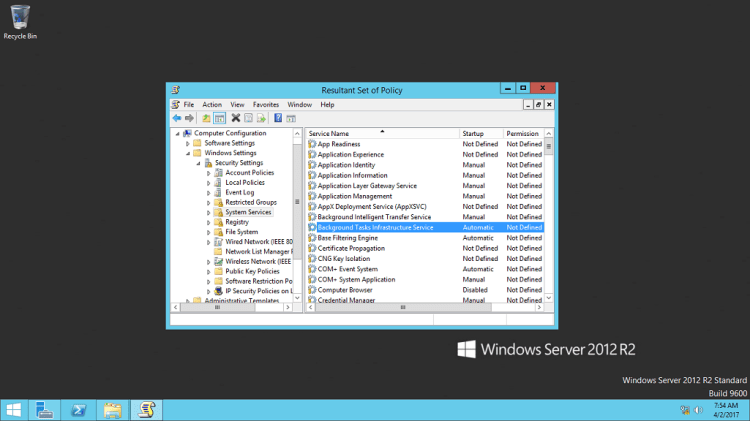The width and height of the screenshot is (750, 421).
Task: Open PowerShell from the taskbar
Action: point(78,410)
